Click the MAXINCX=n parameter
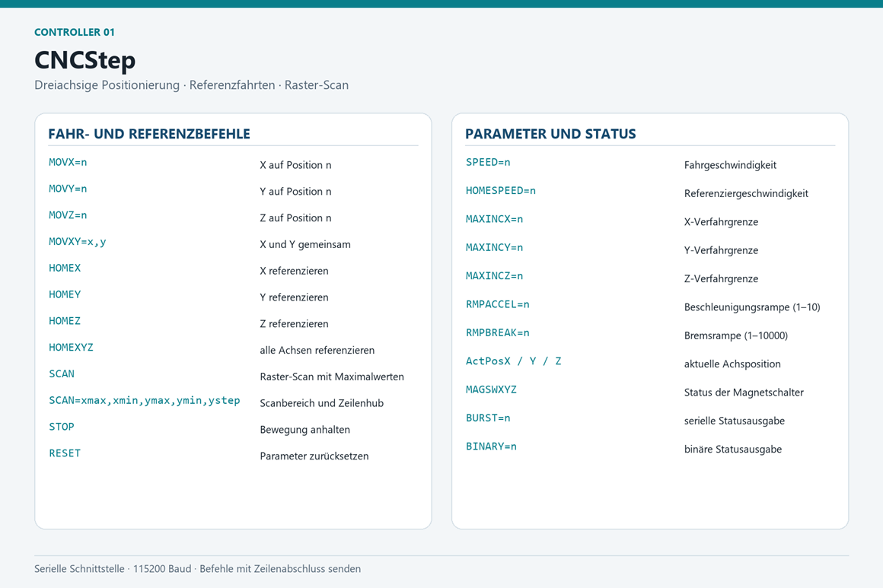The image size is (883, 588). pyautogui.click(x=494, y=219)
